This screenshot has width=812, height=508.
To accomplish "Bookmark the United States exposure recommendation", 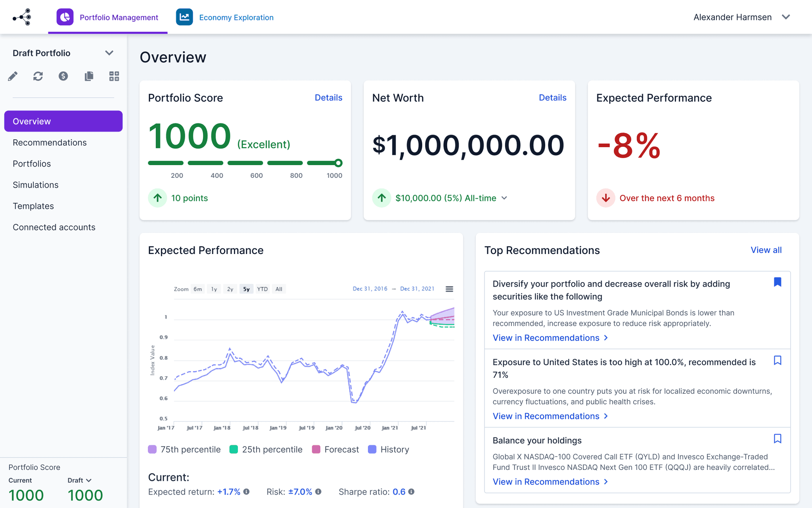I will 778,360.
